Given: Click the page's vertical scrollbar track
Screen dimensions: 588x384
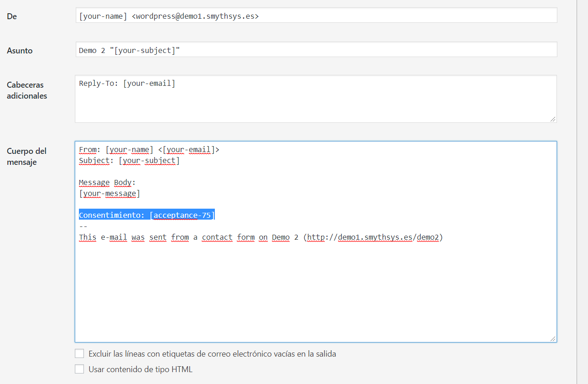Looking at the screenshot, I should coord(583,192).
